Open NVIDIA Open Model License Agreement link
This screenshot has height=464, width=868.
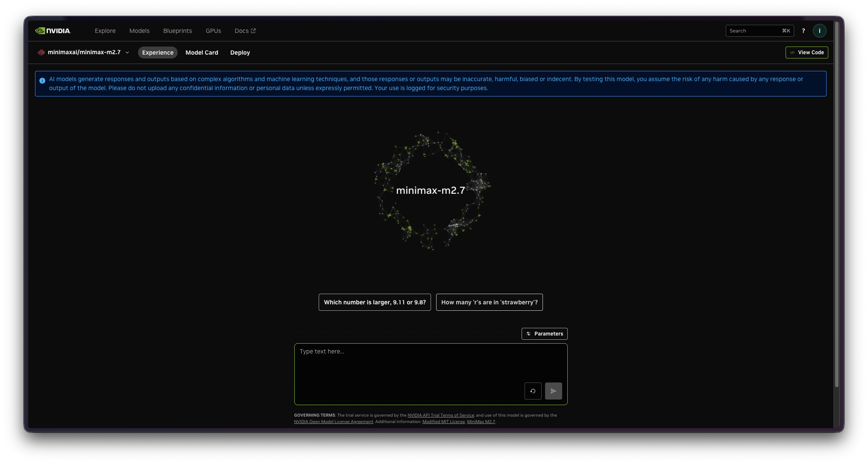pyautogui.click(x=334, y=422)
